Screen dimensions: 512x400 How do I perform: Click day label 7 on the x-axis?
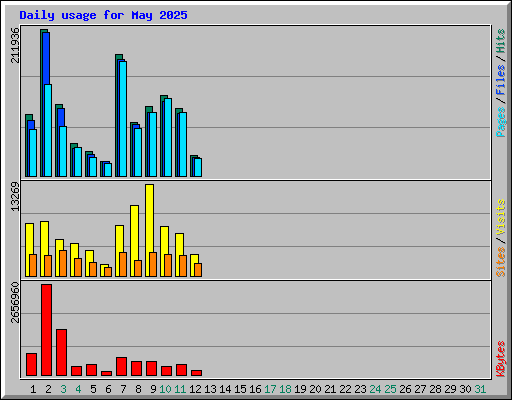123,389
